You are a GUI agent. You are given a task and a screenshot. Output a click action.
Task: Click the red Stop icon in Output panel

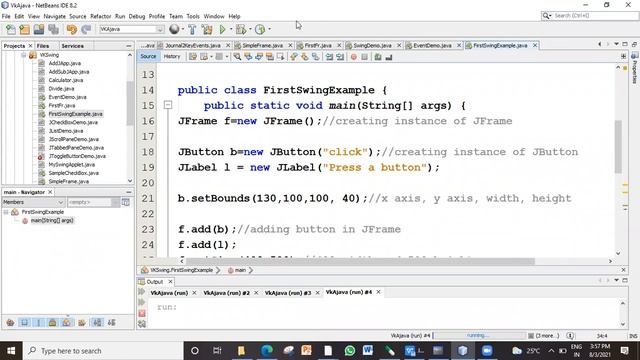(142, 313)
